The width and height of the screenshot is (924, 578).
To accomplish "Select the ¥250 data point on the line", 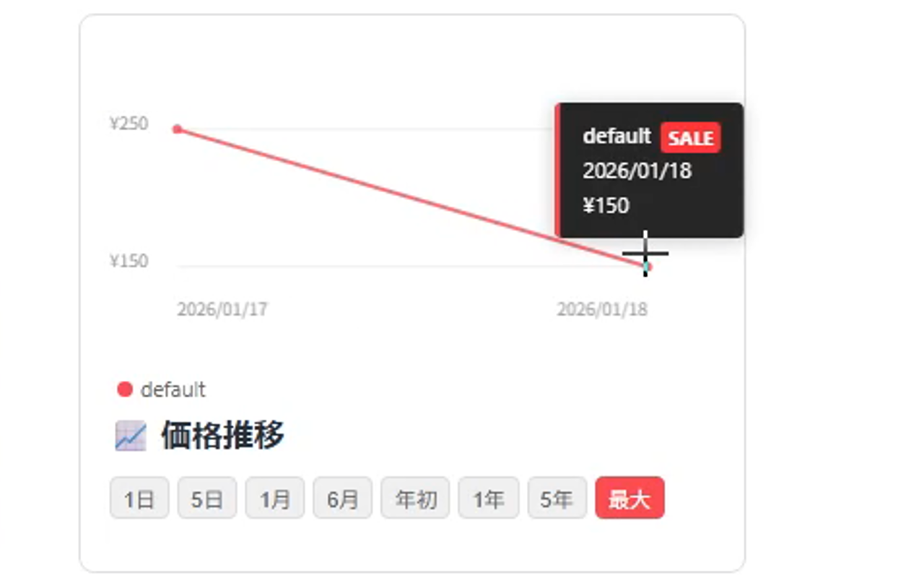I will coord(177,129).
